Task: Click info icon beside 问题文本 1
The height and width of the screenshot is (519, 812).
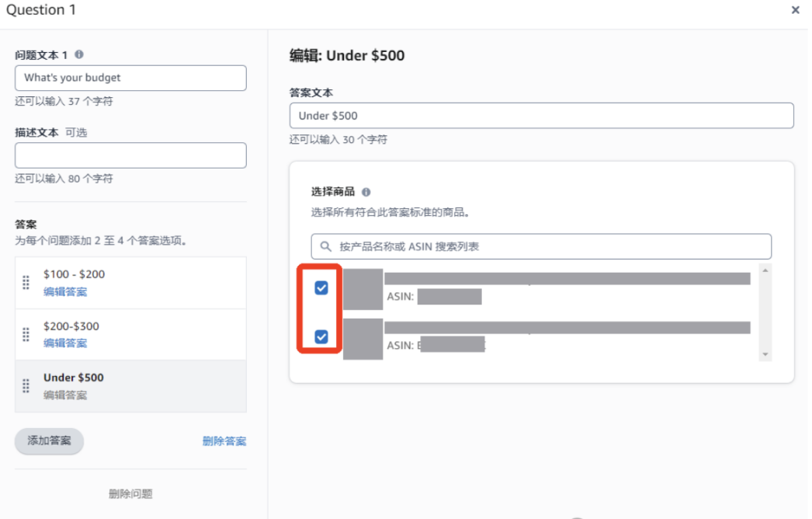Action: tap(79, 55)
